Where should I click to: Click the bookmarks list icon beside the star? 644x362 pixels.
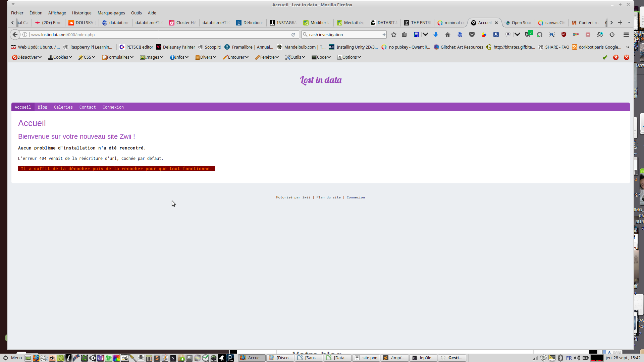point(404,35)
